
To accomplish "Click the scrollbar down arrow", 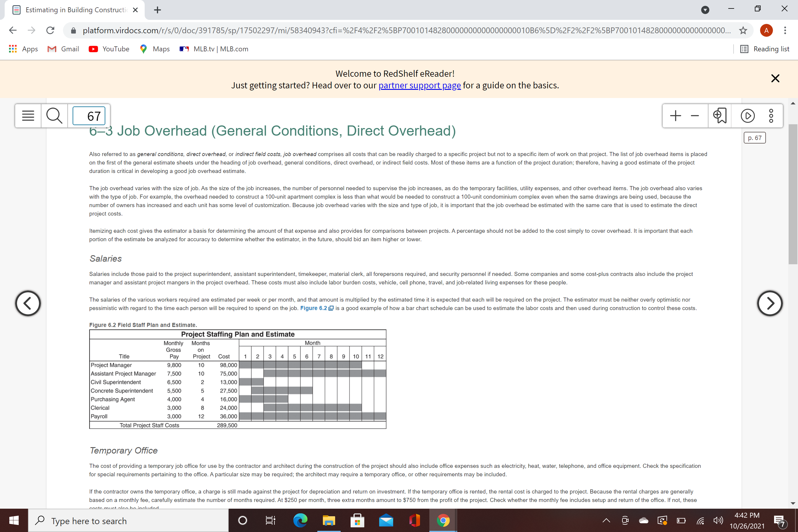I will pyautogui.click(x=792, y=503).
